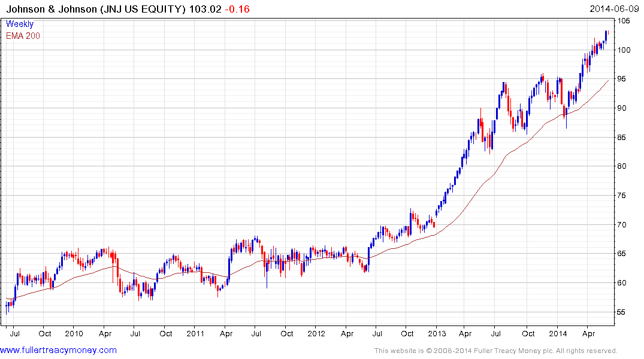Click the www.fullertreacymoney.com link
The height and width of the screenshot is (359, 644).
pos(58,350)
